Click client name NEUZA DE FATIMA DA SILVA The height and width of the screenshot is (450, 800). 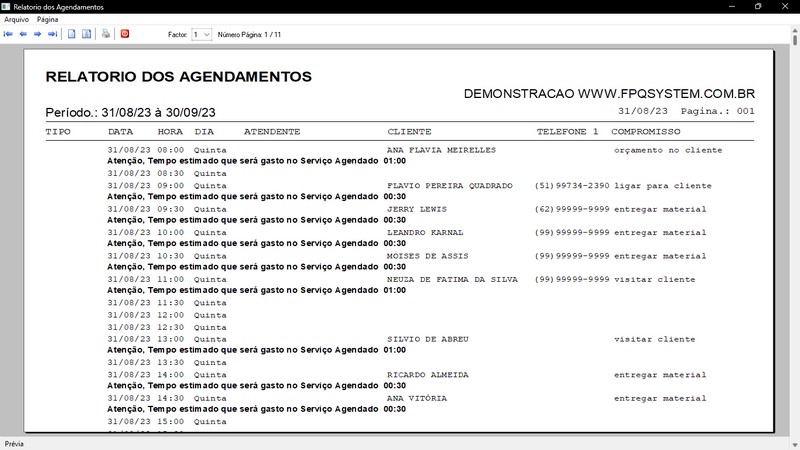452,280
